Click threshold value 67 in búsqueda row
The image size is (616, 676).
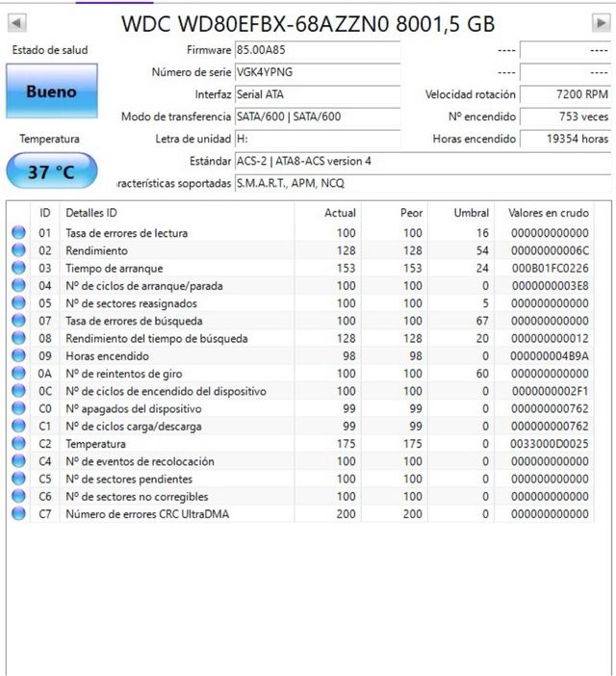(x=482, y=321)
